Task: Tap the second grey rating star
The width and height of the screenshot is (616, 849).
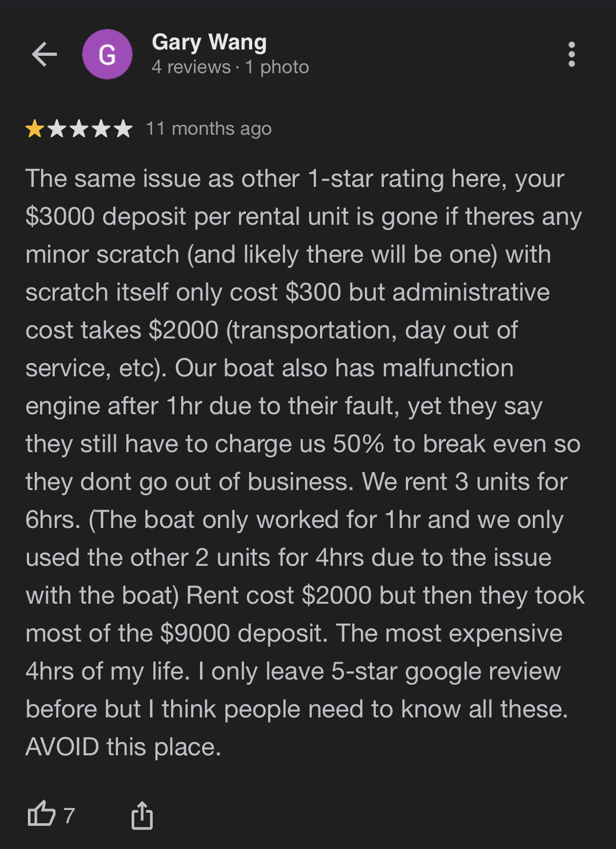Action: (57, 128)
